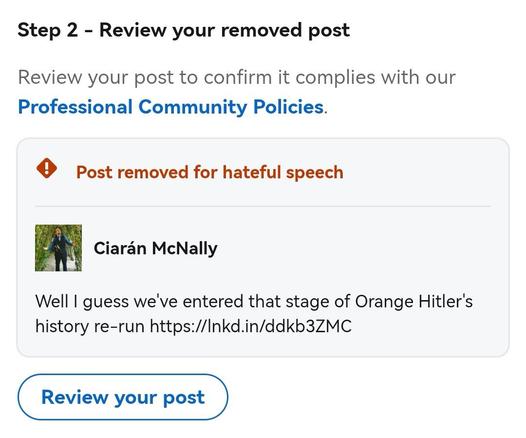
Task: Click the phrase 'complies with our' in the description
Action: 375,78
